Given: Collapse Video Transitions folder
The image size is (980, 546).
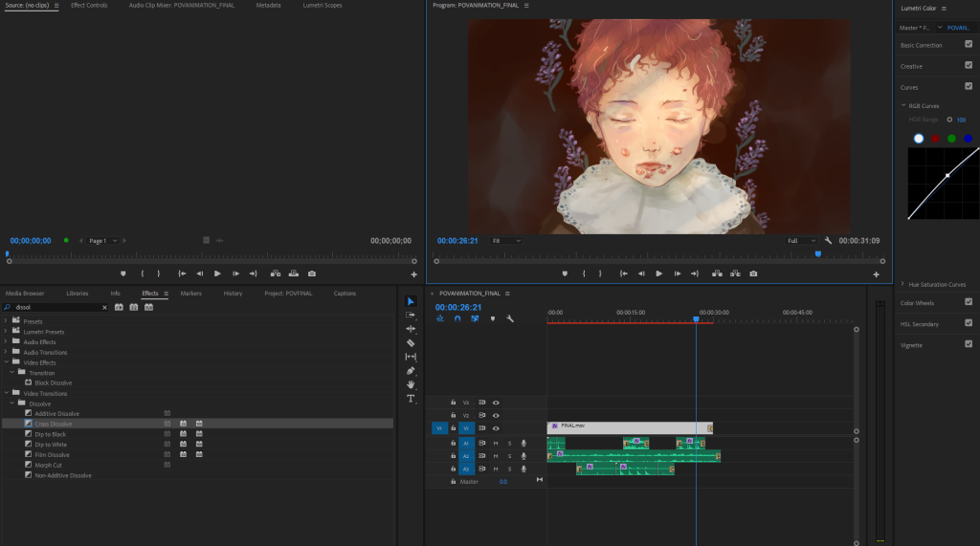Looking at the screenshot, I should [x=7, y=393].
